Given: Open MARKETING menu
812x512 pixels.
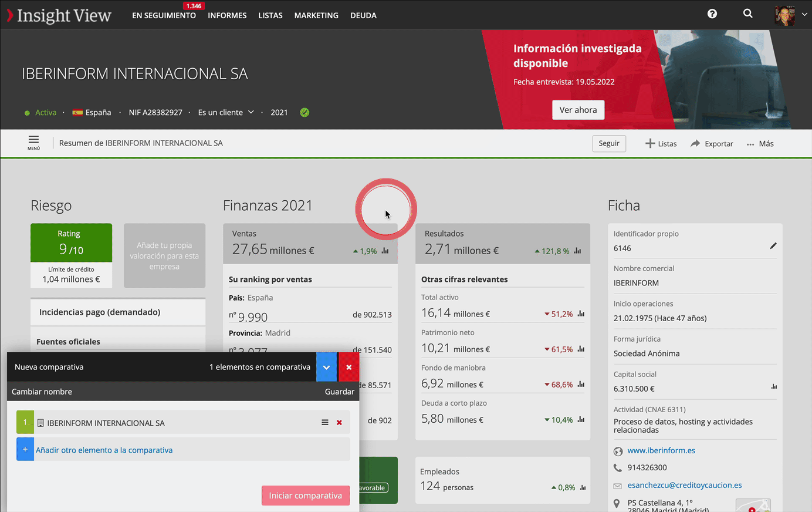Looking at the screenshot, I should point(316,15).
